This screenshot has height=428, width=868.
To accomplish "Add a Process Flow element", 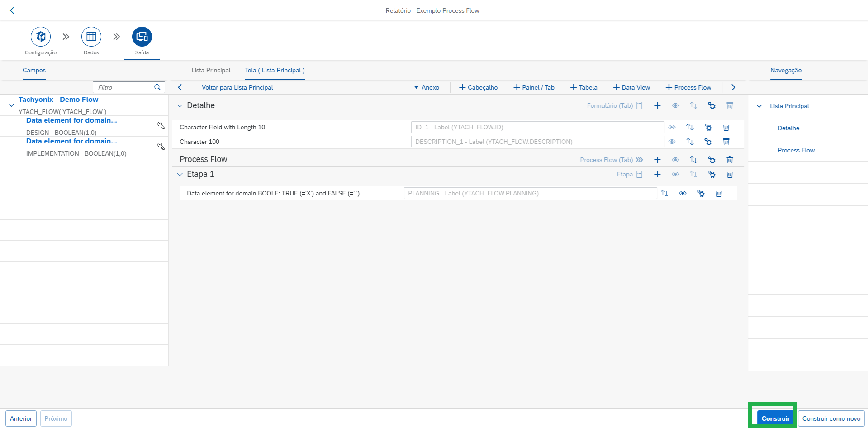I will (x=688, y=87).
